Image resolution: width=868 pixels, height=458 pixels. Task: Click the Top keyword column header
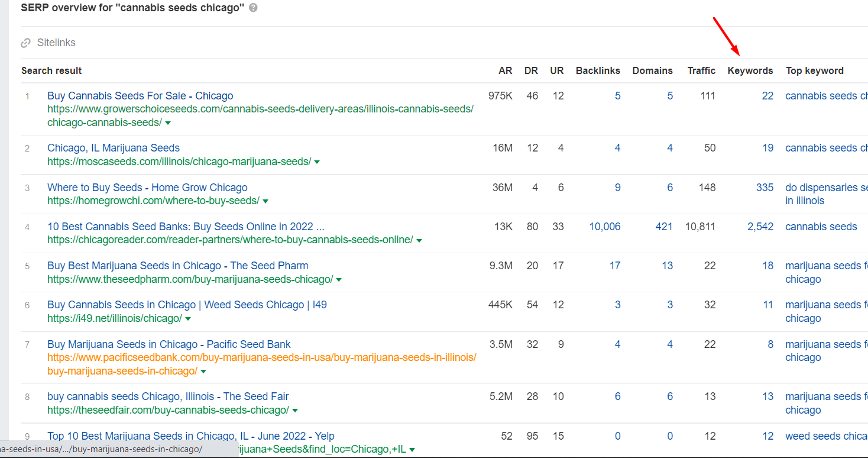814,70
